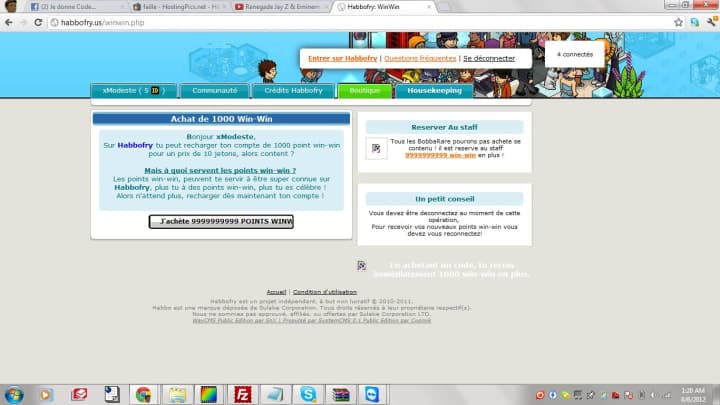The image size is (720, 405).
Task: Click the browser Forward arrow
Action: click(23, 22)
